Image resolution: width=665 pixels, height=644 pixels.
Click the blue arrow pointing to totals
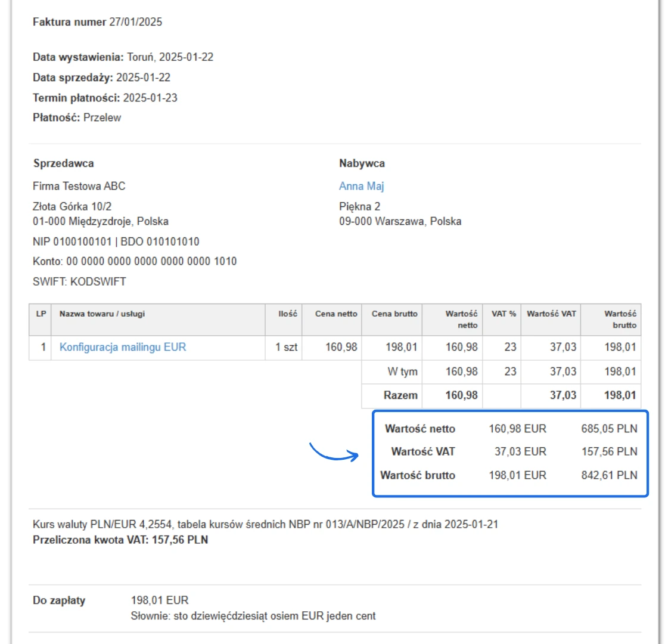[334, 453]
